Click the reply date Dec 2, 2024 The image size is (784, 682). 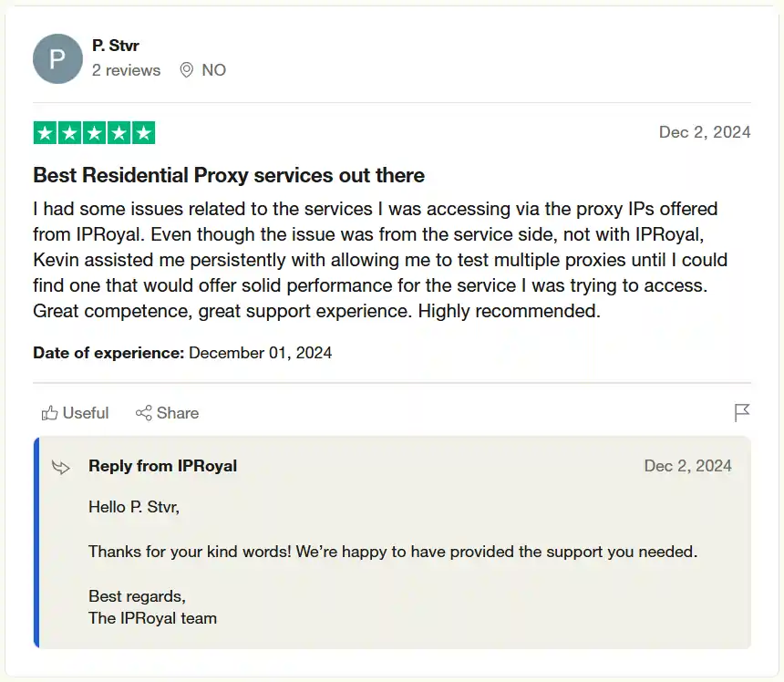pos(688,466)
